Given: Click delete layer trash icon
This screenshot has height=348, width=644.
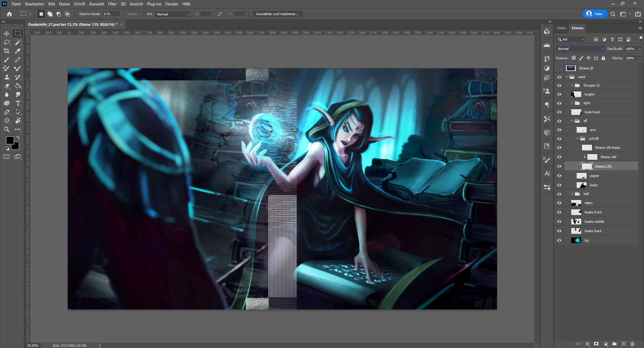Looking at the screenshot, I should (632, 344).
